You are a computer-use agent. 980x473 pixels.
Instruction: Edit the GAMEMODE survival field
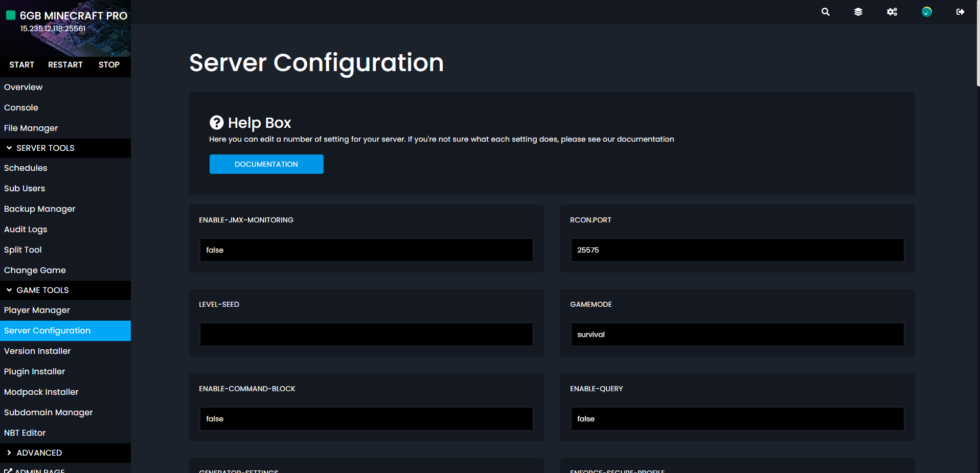tap(737, 334)
